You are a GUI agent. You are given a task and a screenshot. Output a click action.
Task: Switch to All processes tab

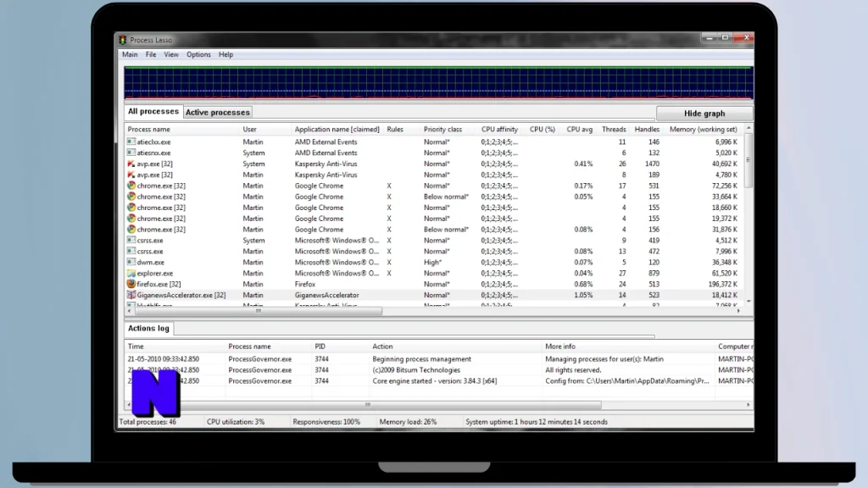153,111
